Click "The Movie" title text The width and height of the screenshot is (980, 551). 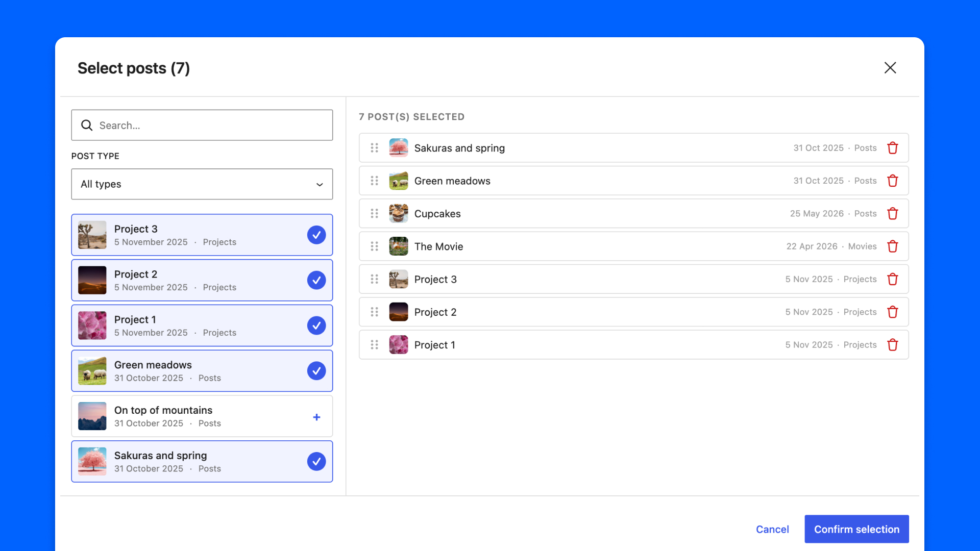pyautogui.click(x=438, y=246)
